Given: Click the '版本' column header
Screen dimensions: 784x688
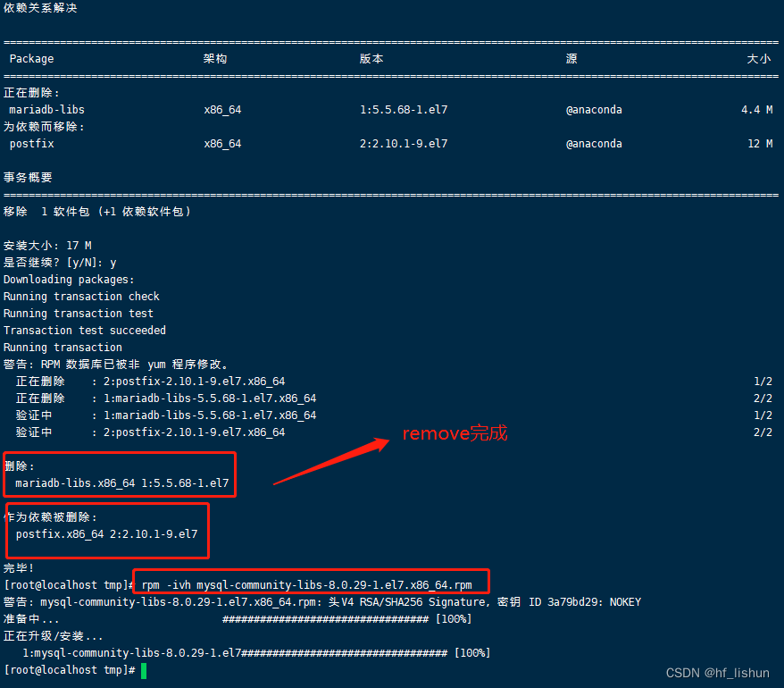Looking at the screenshot, I should pos(371,59).
